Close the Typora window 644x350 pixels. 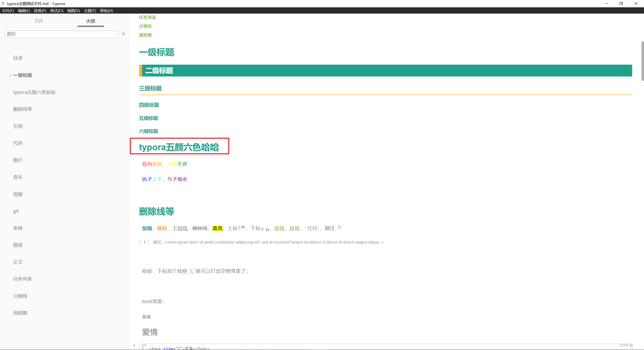635,4
